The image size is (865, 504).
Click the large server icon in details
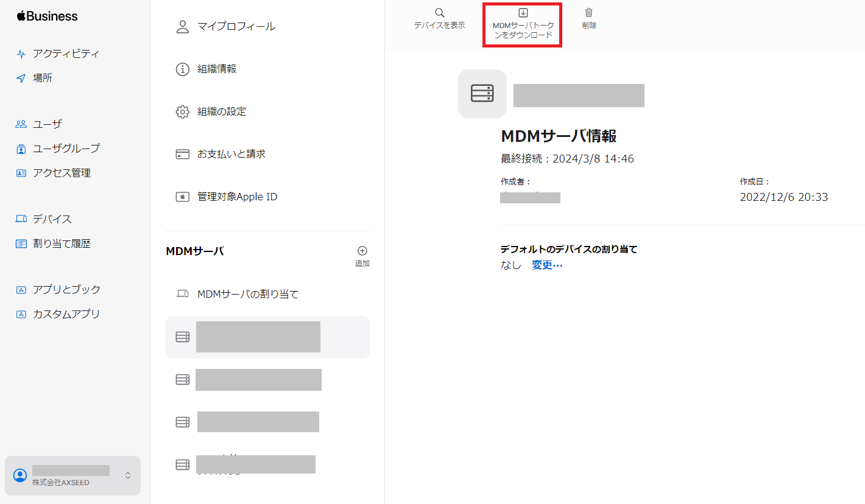click(482, 94)
